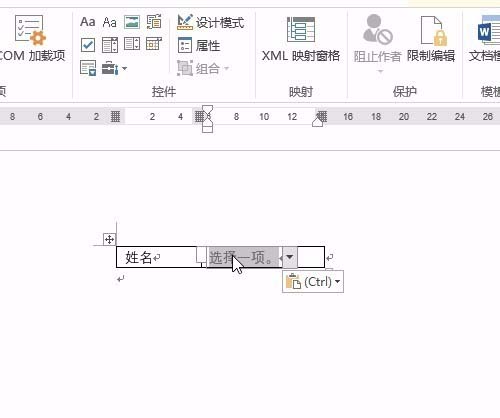Open COM Add-ins dialog
This screenshot has width=500, height=418.
coord(32,39)
